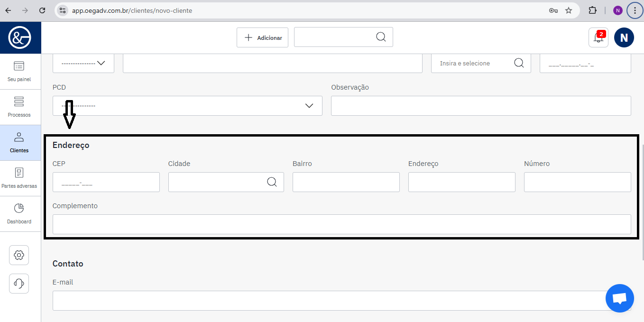Click the magnifier in Cidade field

272,182
